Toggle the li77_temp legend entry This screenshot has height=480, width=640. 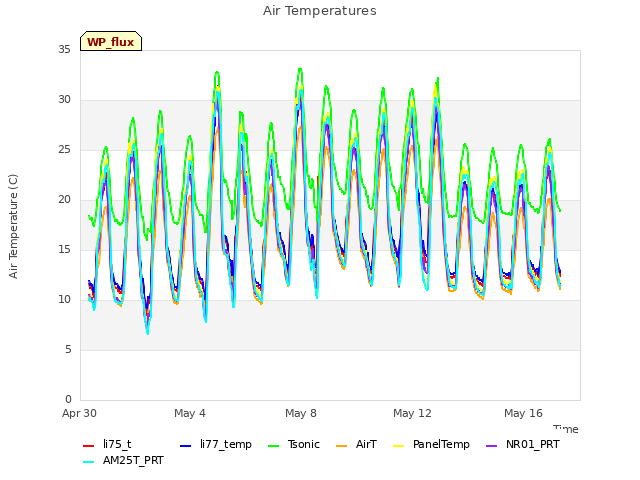coord(216,444)
